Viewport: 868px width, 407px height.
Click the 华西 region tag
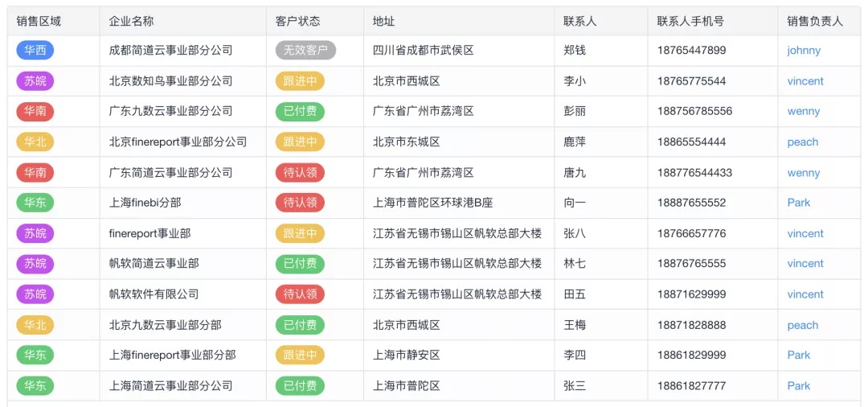[35, 51]
